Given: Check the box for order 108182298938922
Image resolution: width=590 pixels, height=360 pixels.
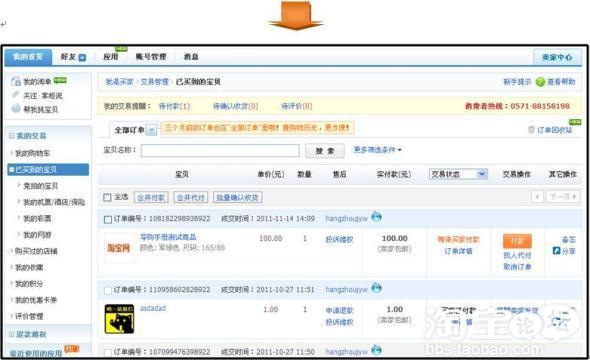Looking at the screenshot, I should coord(108,219).
